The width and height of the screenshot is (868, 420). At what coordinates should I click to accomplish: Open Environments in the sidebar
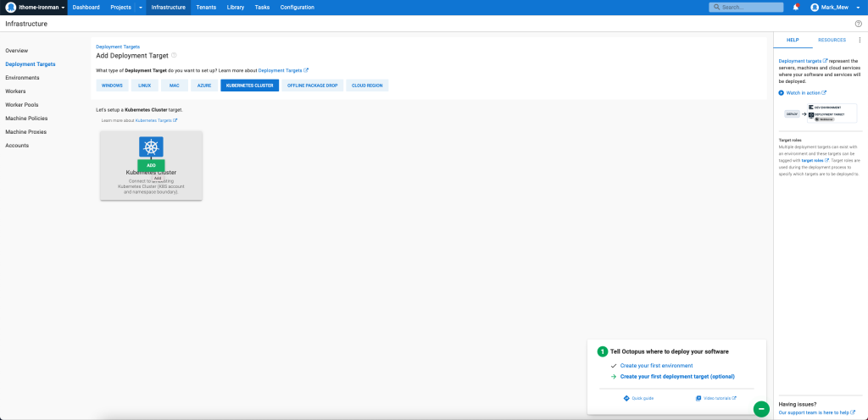(22, 78)
